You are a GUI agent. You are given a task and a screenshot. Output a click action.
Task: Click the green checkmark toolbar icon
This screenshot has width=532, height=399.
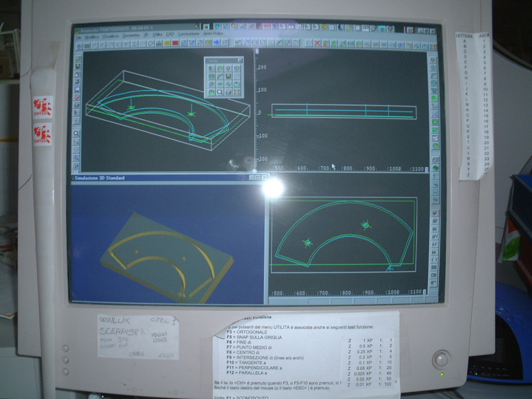click(x=237, y=43)
